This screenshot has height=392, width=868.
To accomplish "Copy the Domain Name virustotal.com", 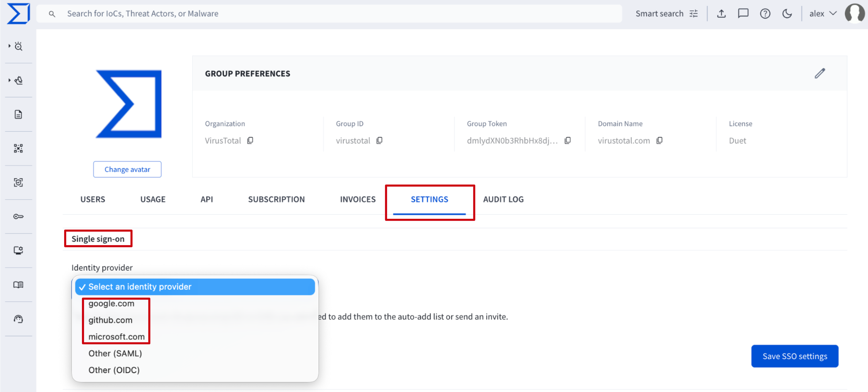I will (x=660, y=140).
